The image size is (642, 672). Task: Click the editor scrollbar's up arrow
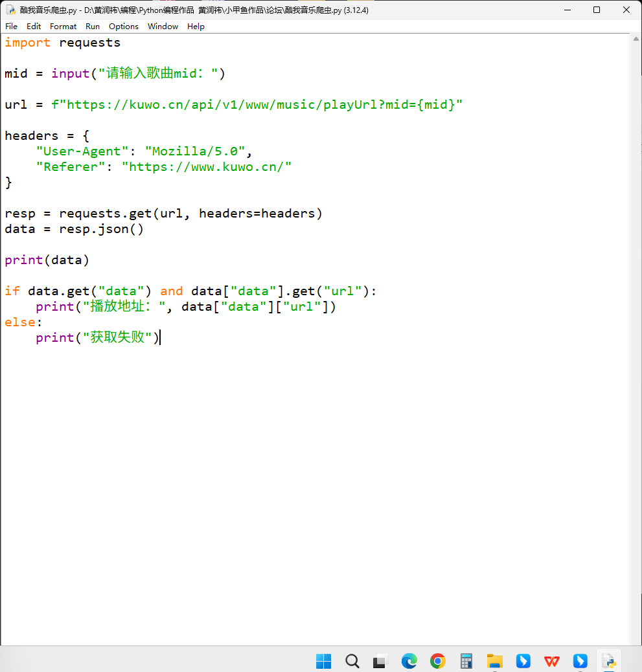coord(636,39)
